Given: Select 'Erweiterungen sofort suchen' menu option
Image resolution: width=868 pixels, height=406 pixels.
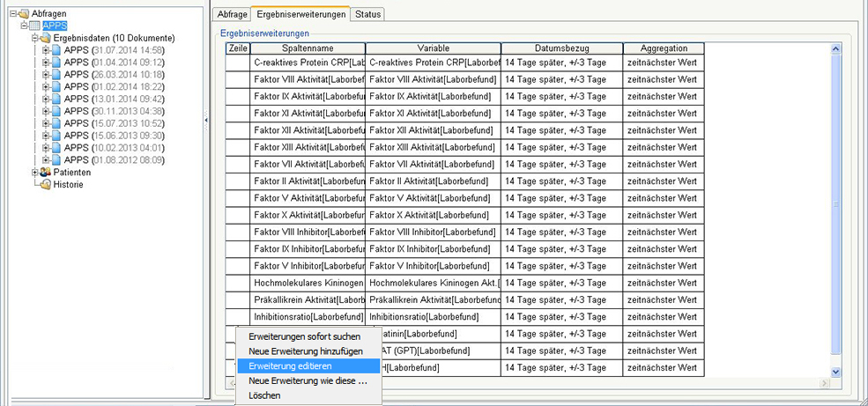Looking at the screenshot, I should click(304, 336).
